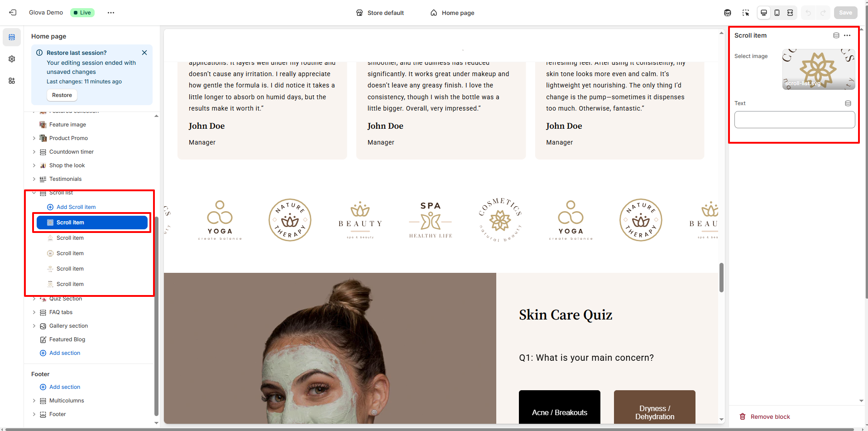Expand the Product Promo section
868x431 pixels.
[34, 138]
